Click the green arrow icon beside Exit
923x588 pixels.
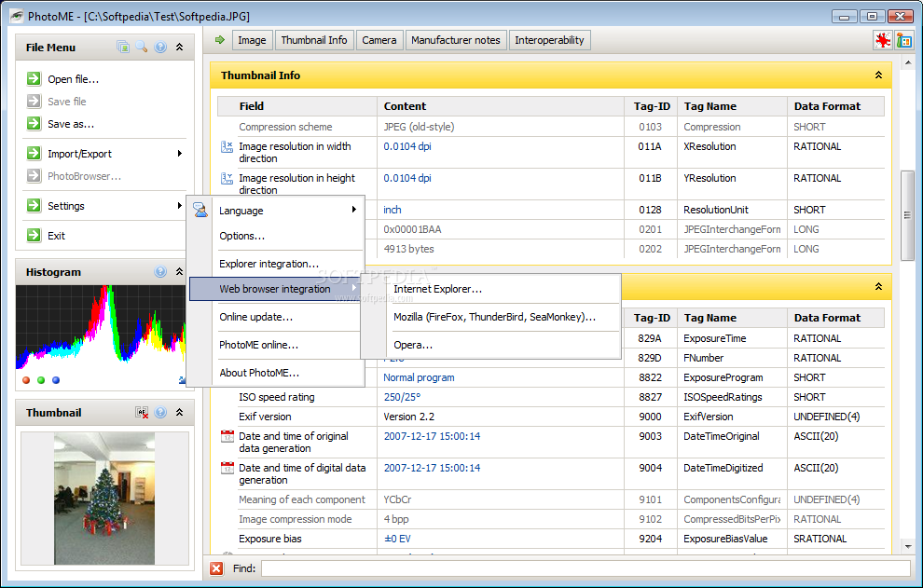[x=34, y=235]
